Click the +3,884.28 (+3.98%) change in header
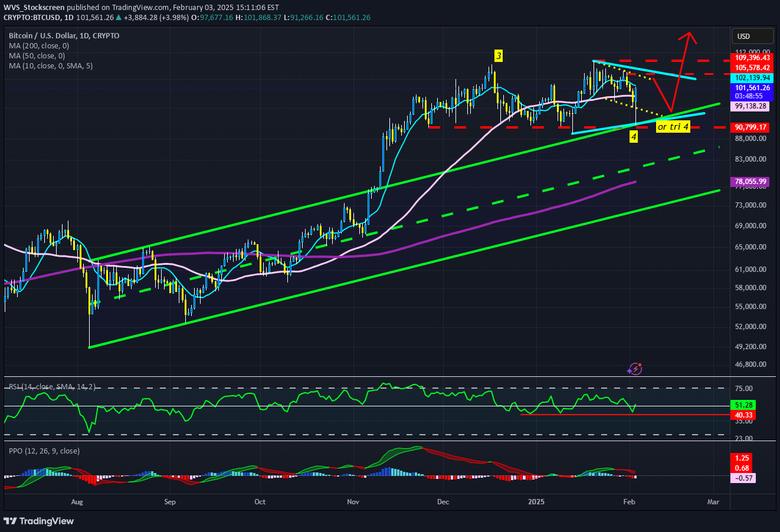The width and height of the screenshot is (780, 532). pyautogui.click(x=155, y=18)
